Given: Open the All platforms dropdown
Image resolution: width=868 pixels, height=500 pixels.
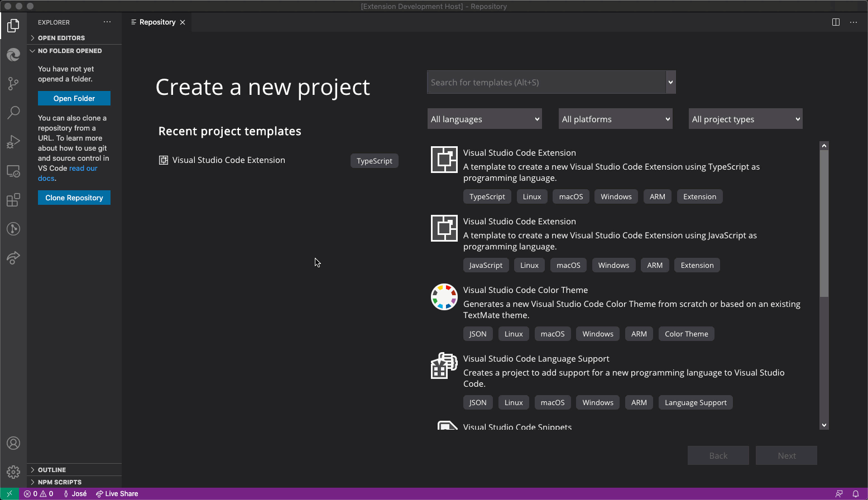Looking at the screenshot, I should pyautogui.click(x=616, y=119).
